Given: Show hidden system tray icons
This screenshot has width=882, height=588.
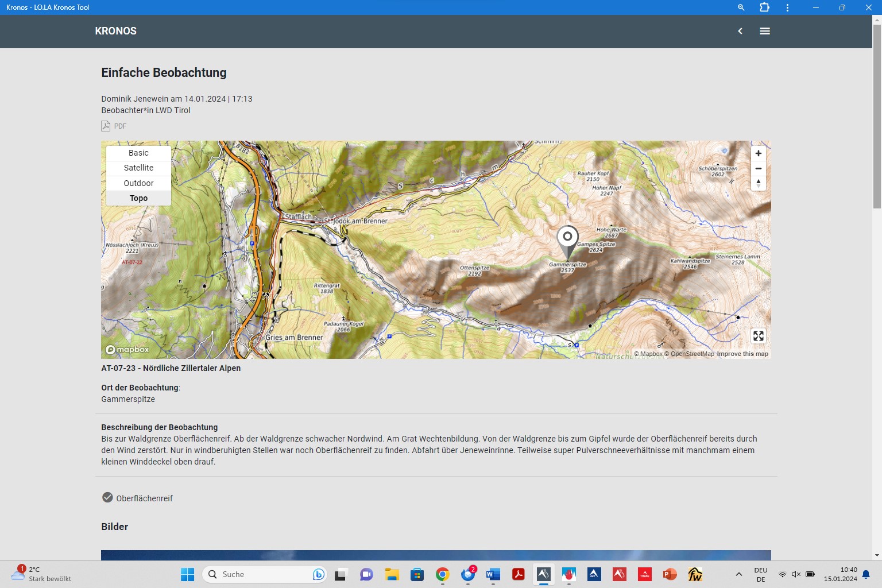Looking at the screenshot, I should [739, 574].
